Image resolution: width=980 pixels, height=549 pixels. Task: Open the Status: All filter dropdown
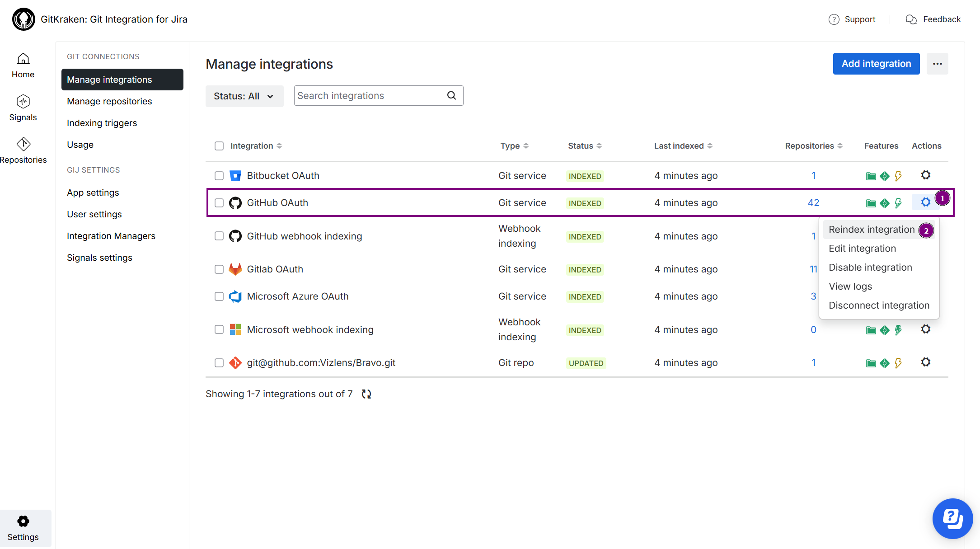point(244,96)
